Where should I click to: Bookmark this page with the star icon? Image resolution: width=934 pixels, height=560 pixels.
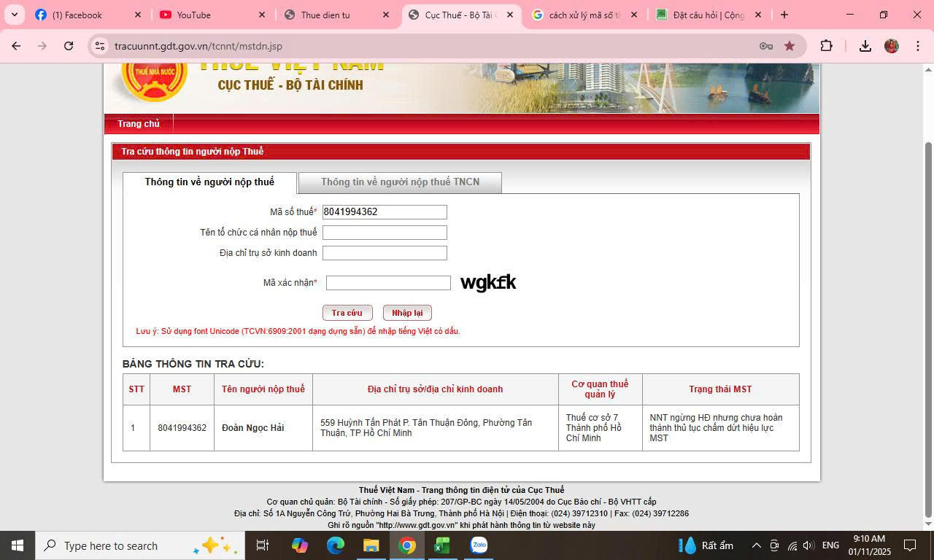790,46
